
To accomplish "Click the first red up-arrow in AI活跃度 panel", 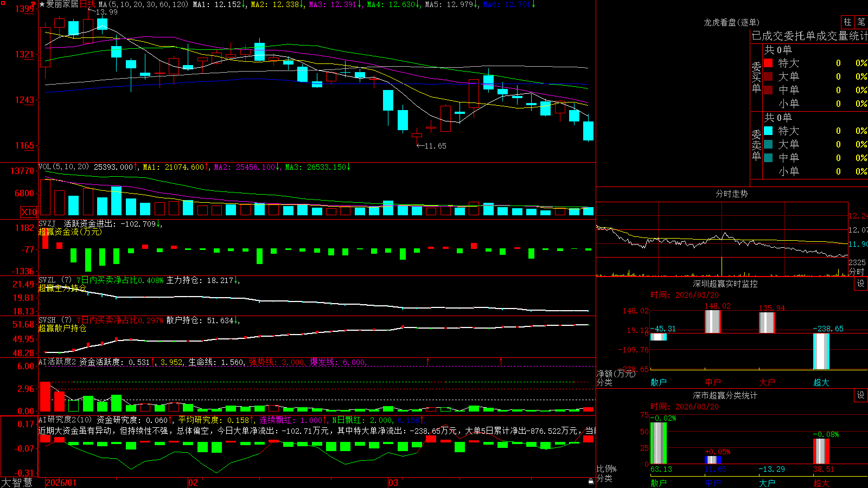I will (428, 361).
